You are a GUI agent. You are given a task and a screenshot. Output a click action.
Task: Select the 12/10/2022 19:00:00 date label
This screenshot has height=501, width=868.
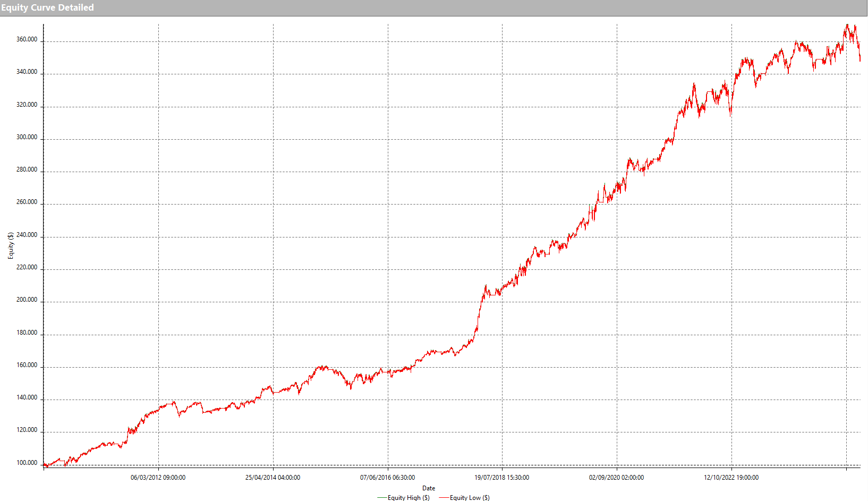tap(731, 478)
